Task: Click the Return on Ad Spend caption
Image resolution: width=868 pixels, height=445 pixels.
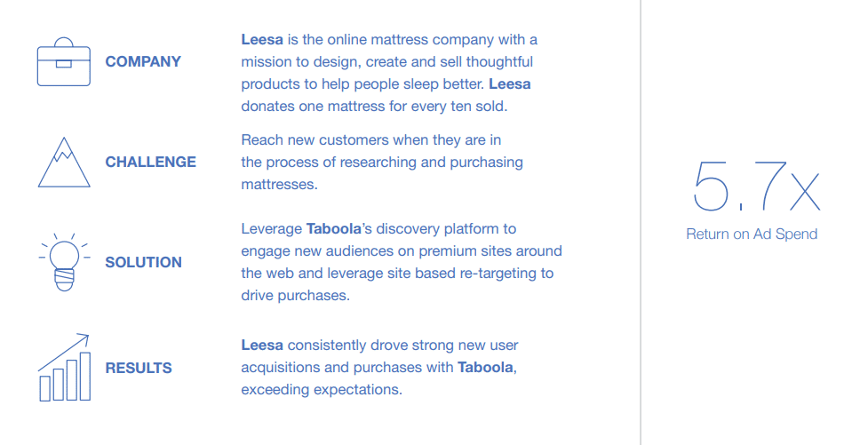Action: pos(752,234)
